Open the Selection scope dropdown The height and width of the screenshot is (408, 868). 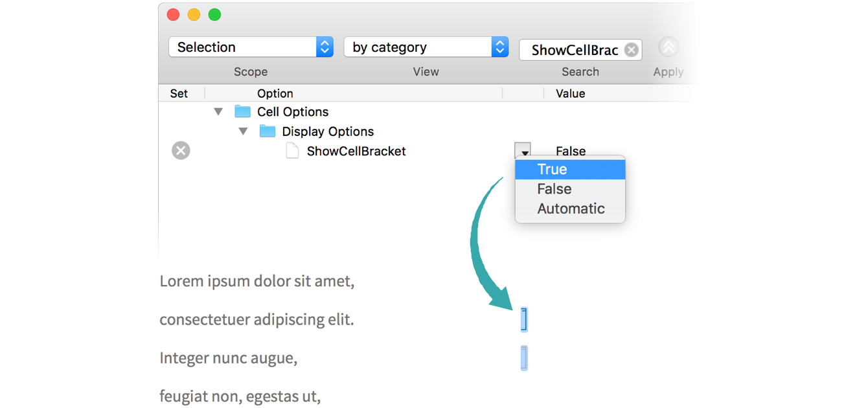[x=251, y=47]
